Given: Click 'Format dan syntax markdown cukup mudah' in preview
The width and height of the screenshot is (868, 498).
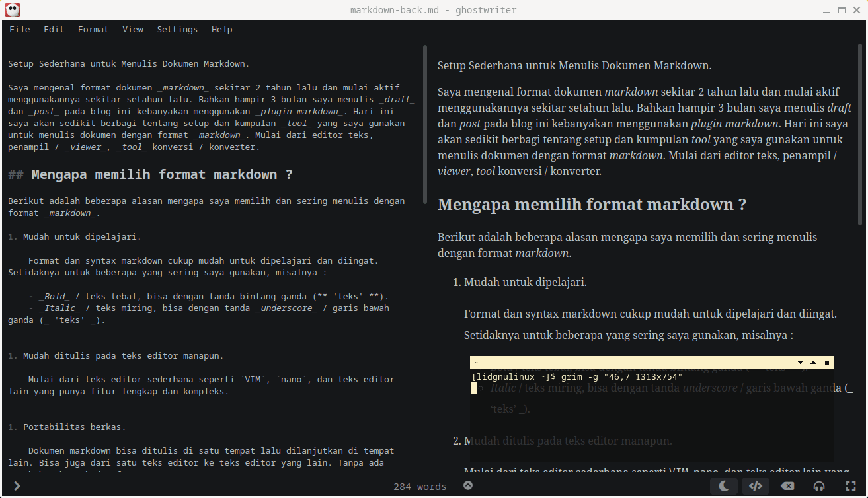Looking at the screenshot, I should tap(651, 314).
